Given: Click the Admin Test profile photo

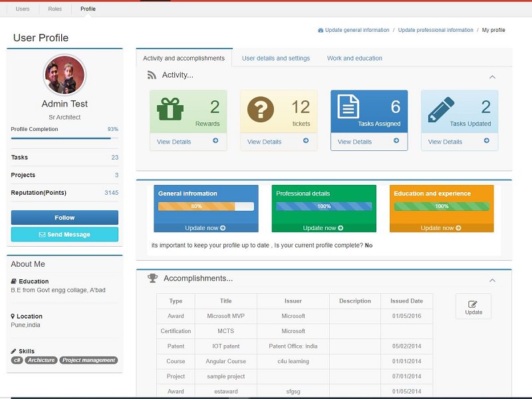Looking at the screenshot, I should 65,74.
